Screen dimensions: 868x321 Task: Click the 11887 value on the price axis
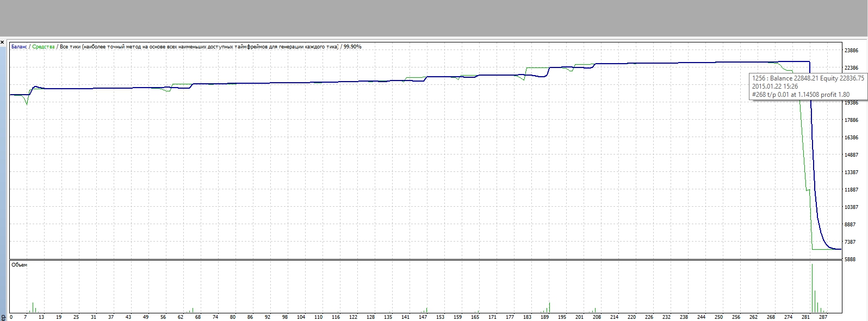(x=851, y=190)
